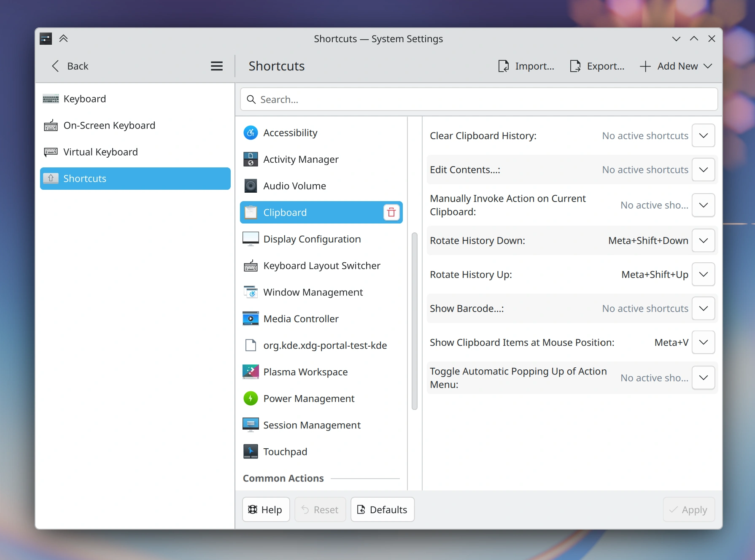Viewport: 755px width, 560px height.
Task: Click the Export... button
Action: pos(597,66)
